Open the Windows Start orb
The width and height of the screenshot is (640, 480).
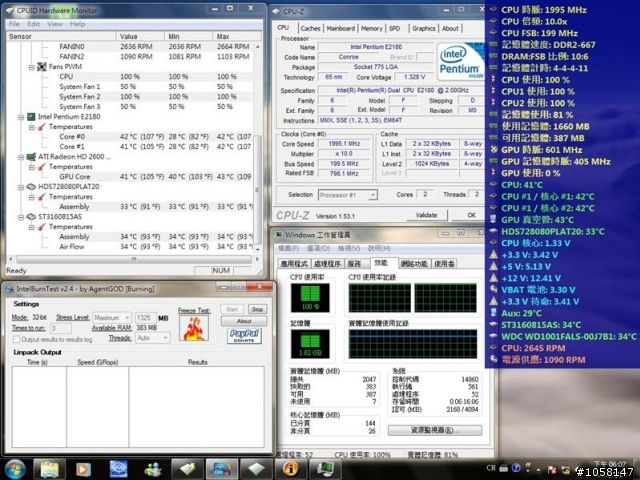pyautogui.click(x=15, y=469)
